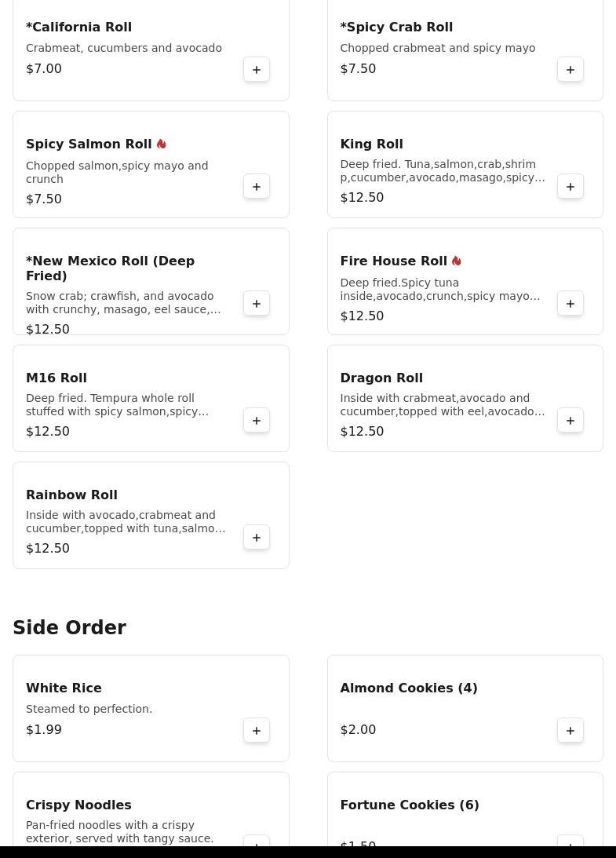This screenshot has height=858, width=616.
Task: Click the Side Order section heading
Action: point(69,628)
